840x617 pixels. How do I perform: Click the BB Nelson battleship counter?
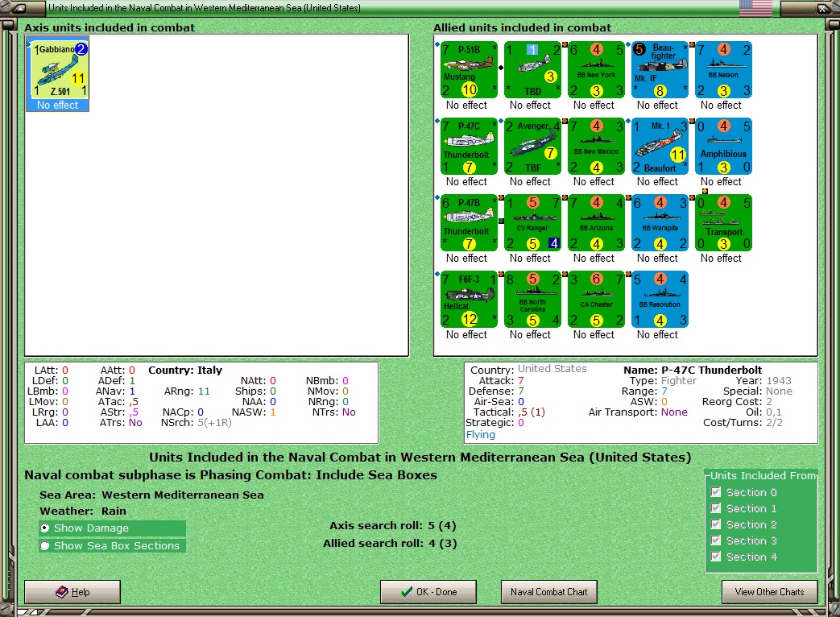724,69
